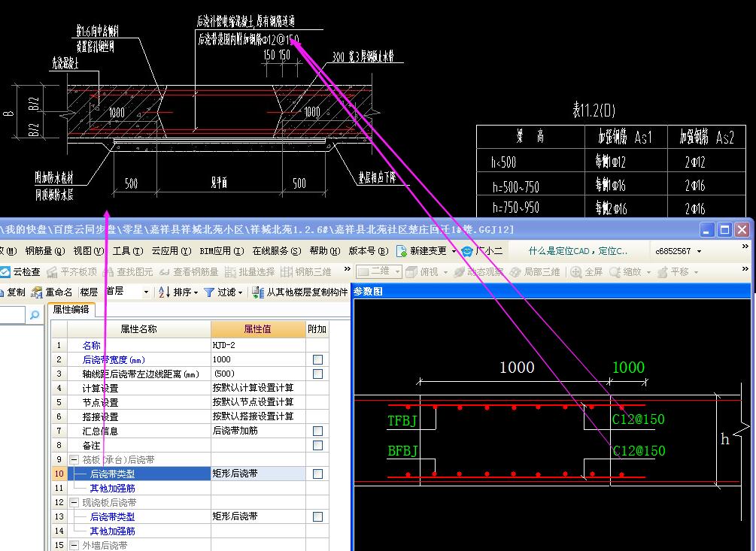The height and width of the screenshot is (551, 756).
Task: Open the 楼层 首层 dropdown
Action: click(146, 292)
